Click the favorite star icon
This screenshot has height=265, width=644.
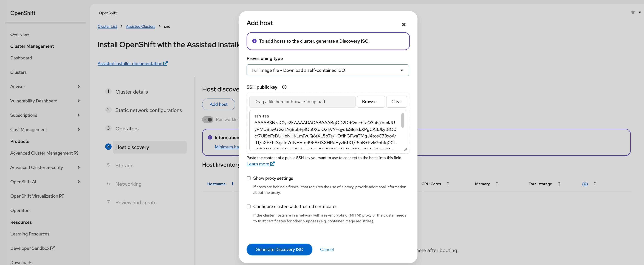(x=633, y=12)
